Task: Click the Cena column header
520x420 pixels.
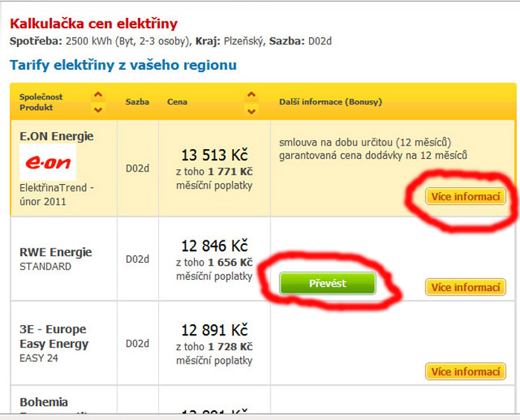Action: pos(177,102)
